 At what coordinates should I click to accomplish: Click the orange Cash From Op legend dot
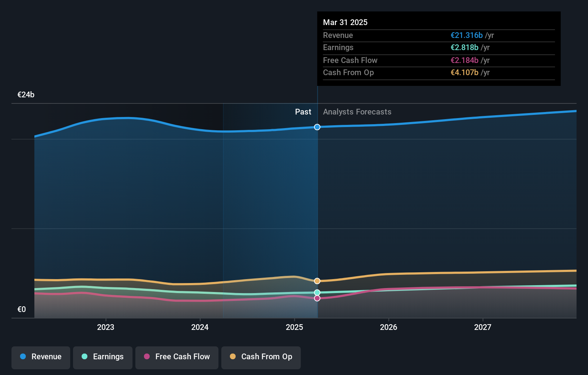[x=233, y=356]
